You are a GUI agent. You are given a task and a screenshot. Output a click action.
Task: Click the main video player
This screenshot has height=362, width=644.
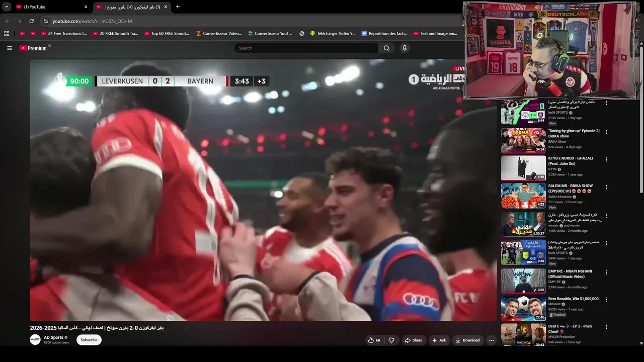263,190
